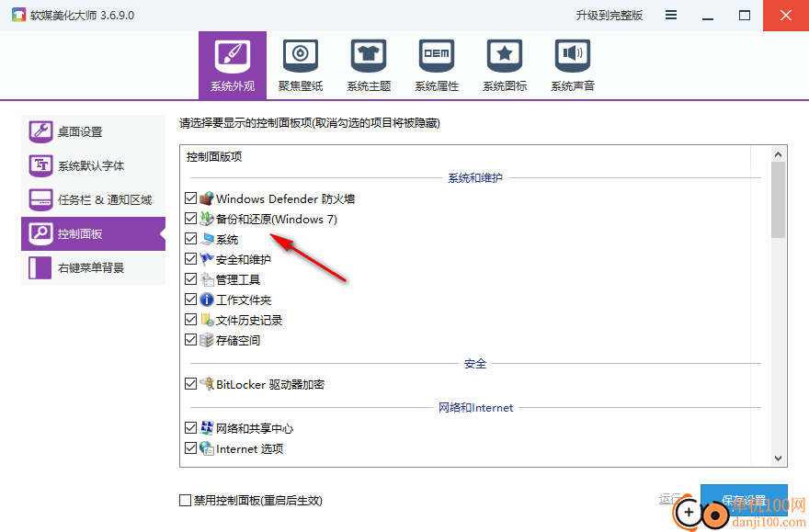Click the list's vertical scrollbar thumb
This screenshot has height=532, width=809.
pyautogui.click(x=778, y=199)
